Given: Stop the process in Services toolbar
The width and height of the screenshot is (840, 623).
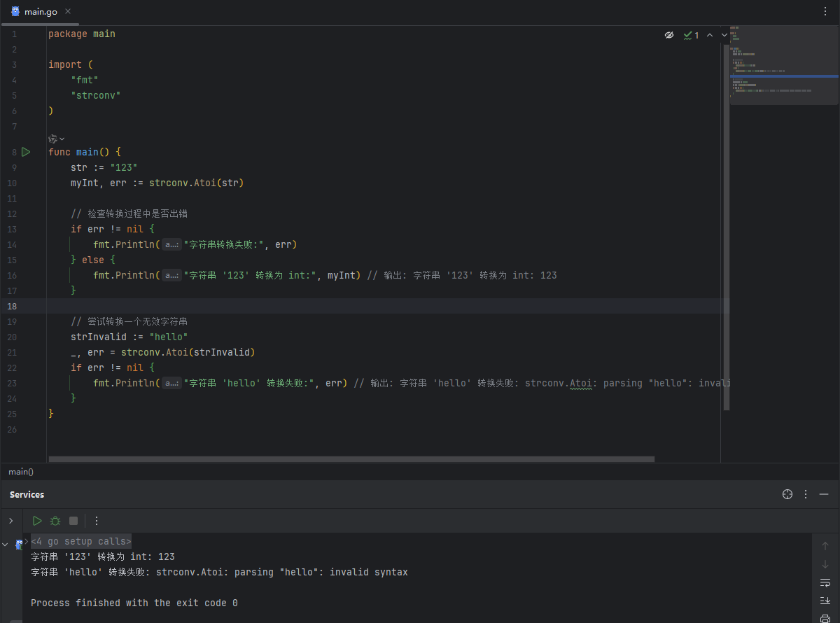Looking at the screenshot, I should 73,521.
